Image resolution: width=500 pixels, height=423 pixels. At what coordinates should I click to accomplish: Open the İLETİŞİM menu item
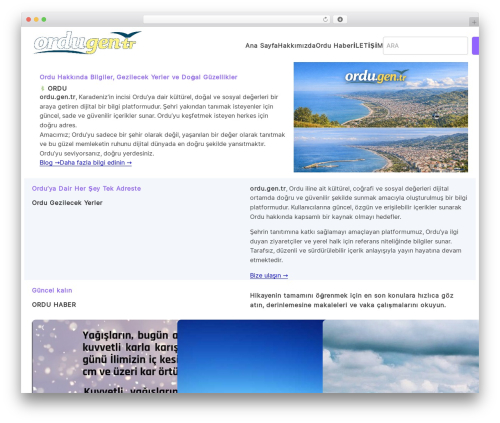click(x=368, y=46)
